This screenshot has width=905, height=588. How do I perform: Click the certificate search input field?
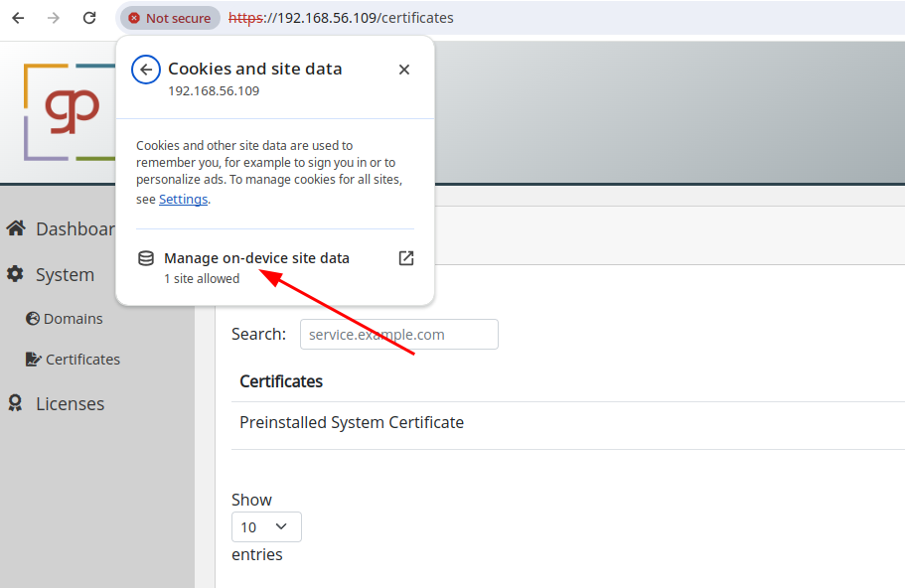click(x=398, y=334)
